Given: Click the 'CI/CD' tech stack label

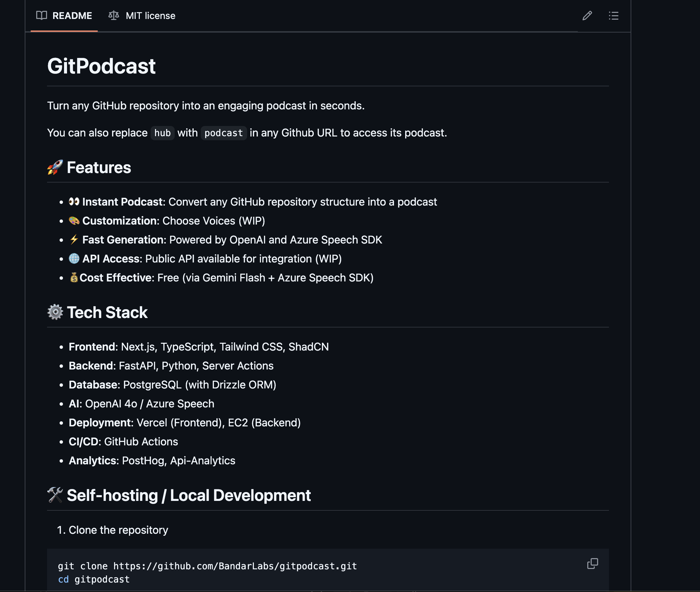Looking at the screenshot, I should click(84, 442).
